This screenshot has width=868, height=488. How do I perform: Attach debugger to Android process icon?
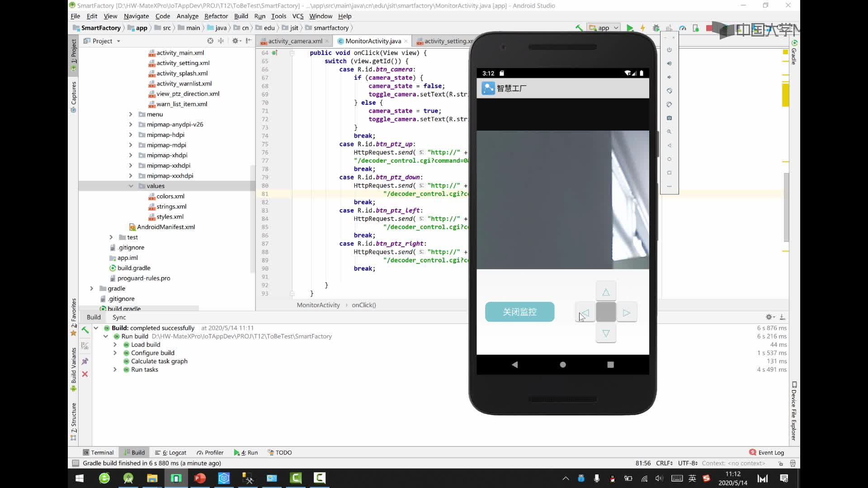pyautogui.click(x=696, y=28)
